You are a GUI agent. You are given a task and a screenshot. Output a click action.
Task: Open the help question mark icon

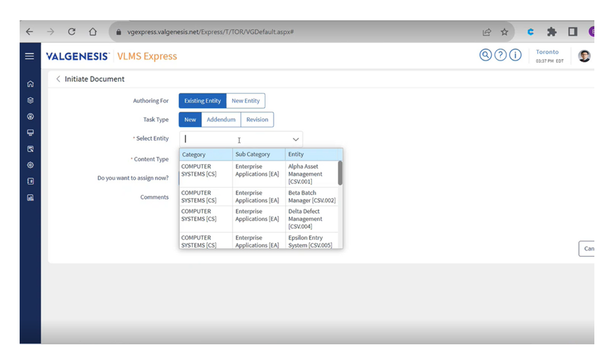point(500,55)
